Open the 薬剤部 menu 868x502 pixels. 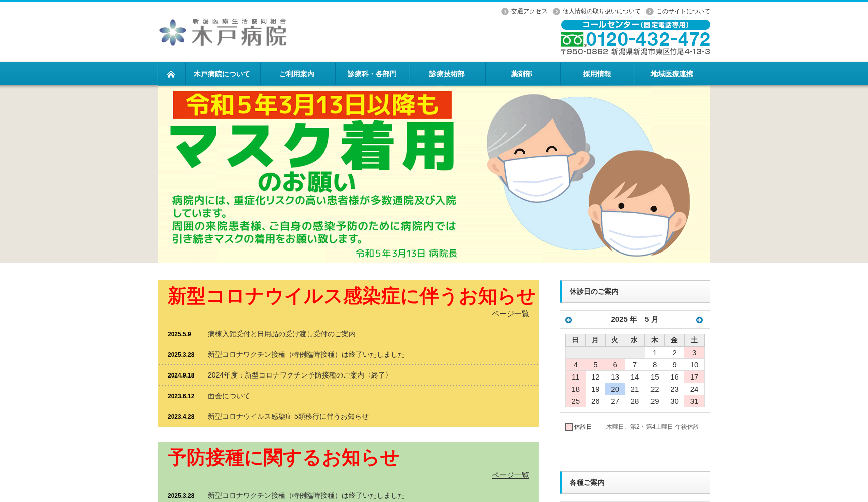pyautogui.click(x=521, y=73)
